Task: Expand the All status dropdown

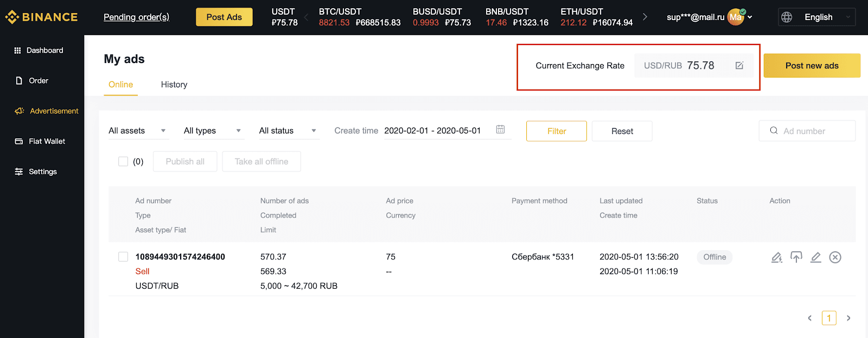Action: (x=289, y=131)
